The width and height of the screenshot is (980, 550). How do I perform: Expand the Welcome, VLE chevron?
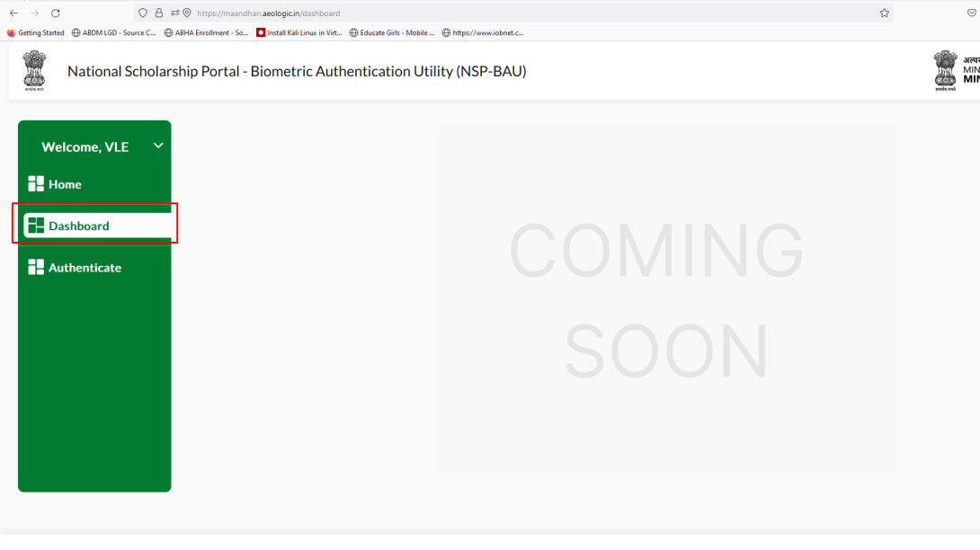[158, 146]
